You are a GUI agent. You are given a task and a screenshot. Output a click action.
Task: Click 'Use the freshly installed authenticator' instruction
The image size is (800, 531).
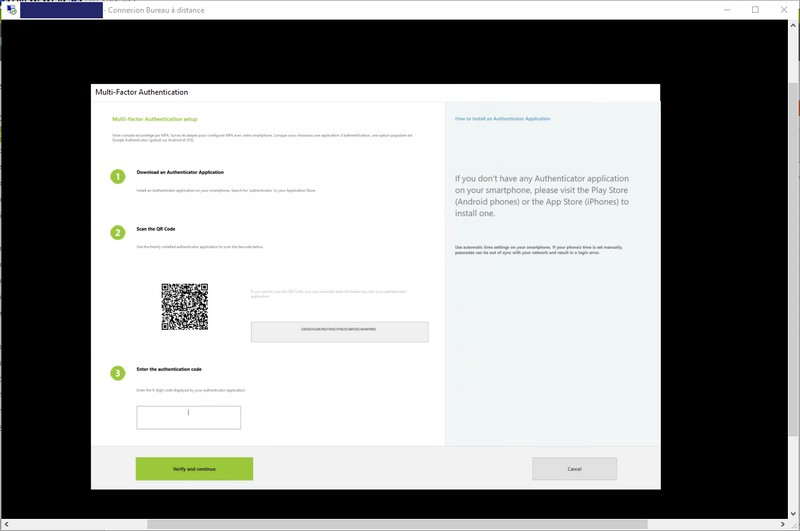(200, 246)
